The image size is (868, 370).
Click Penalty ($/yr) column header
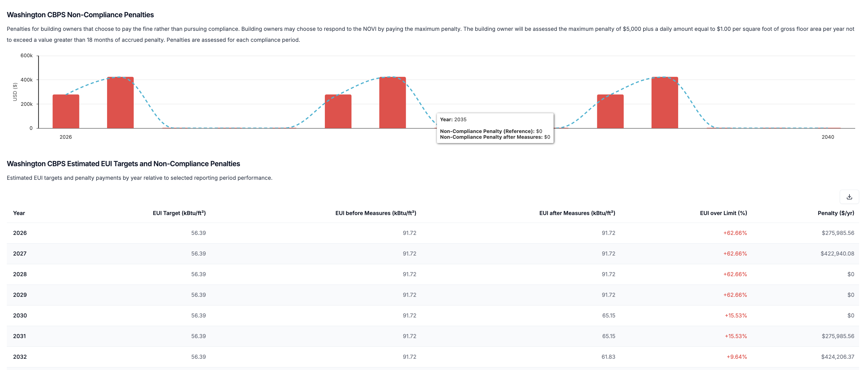836,213
